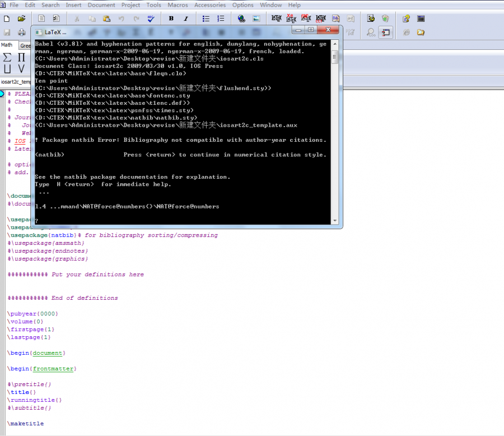Toggle italic text formatting
504x436 pixels.
click(x=186, y=18)
